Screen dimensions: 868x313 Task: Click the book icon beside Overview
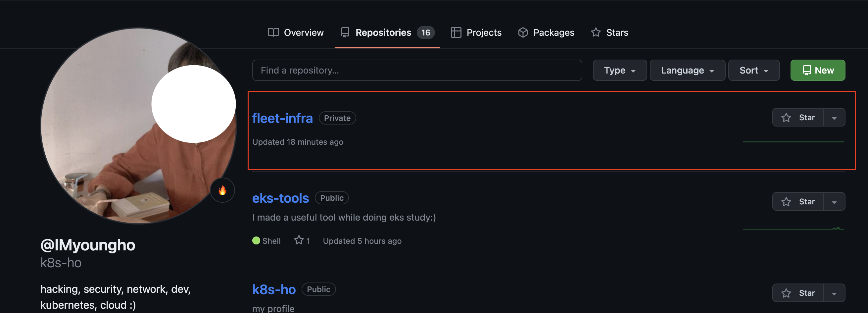point(273,32)
